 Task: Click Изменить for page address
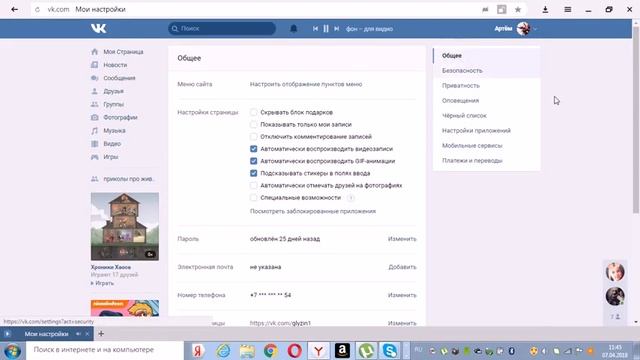click(402, 323)
